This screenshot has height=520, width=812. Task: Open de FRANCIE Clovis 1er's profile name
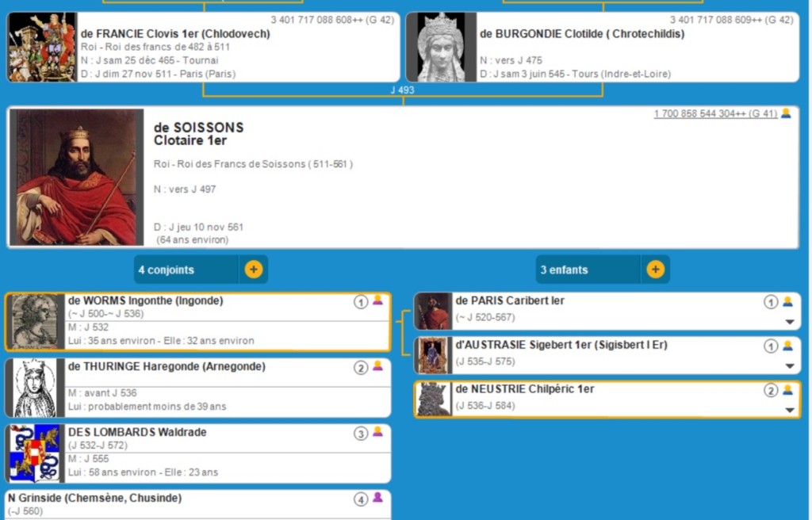tap(175, 34)
